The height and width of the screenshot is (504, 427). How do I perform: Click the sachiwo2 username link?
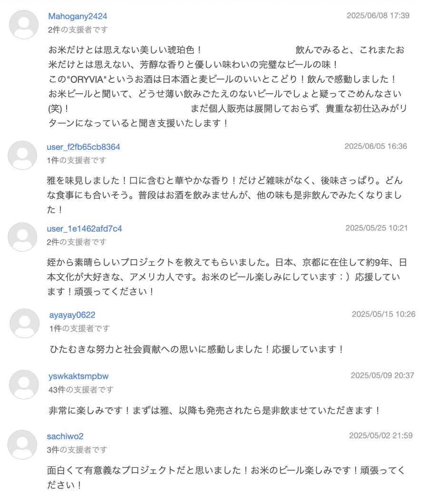65,436
